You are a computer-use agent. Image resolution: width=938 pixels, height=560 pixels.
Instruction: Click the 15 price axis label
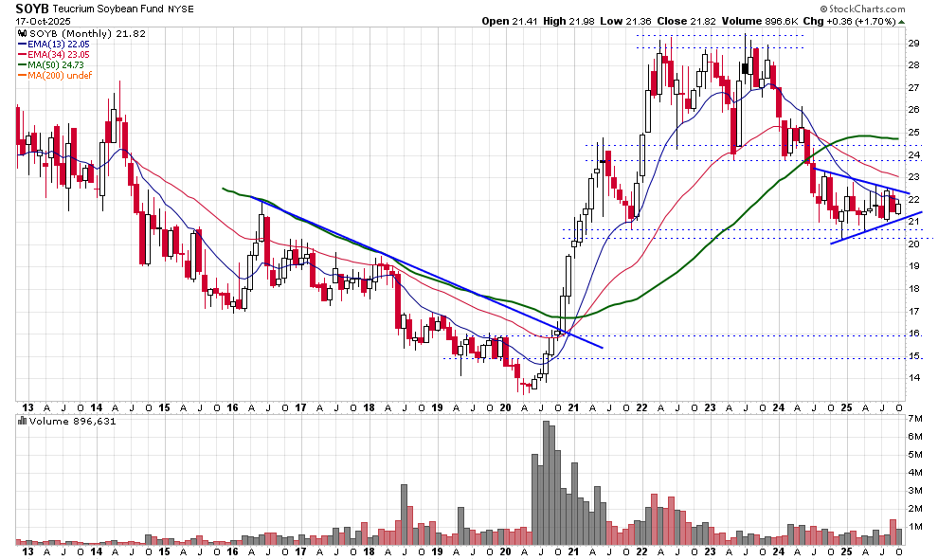[913, 356]
